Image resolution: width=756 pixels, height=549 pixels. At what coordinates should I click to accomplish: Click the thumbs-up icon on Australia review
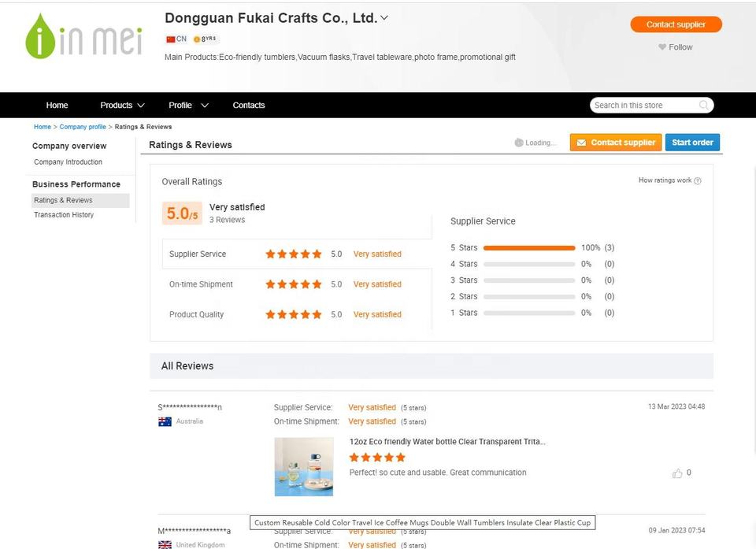point(677,473)
